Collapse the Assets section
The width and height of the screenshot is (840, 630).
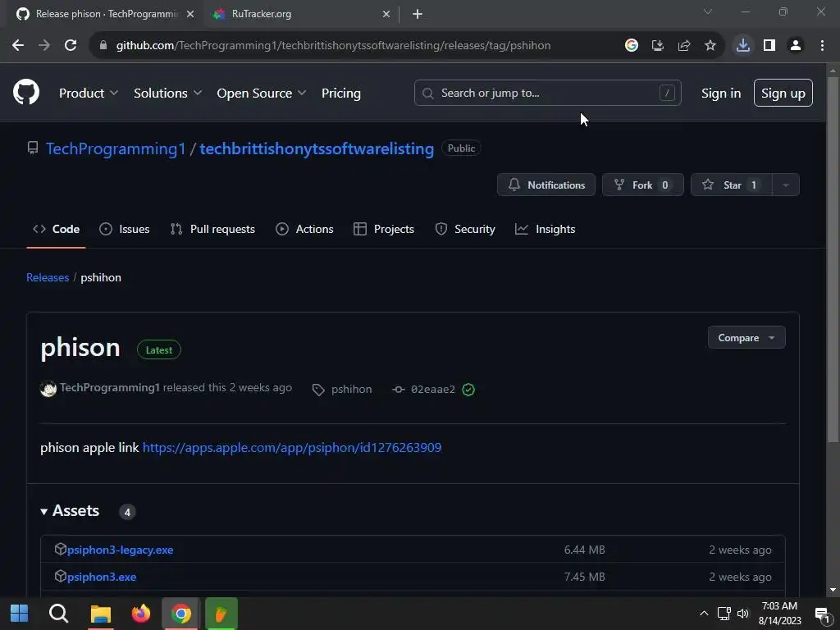click(x=71, y=511)
